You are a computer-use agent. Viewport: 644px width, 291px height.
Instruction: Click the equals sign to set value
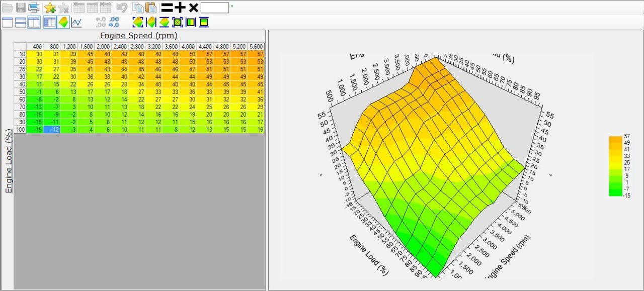[167, 8]
